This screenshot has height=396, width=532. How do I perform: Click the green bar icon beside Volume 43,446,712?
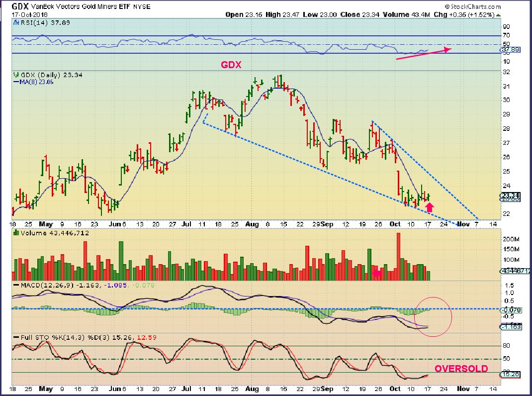pyautogui.click(x=16, y=233)
